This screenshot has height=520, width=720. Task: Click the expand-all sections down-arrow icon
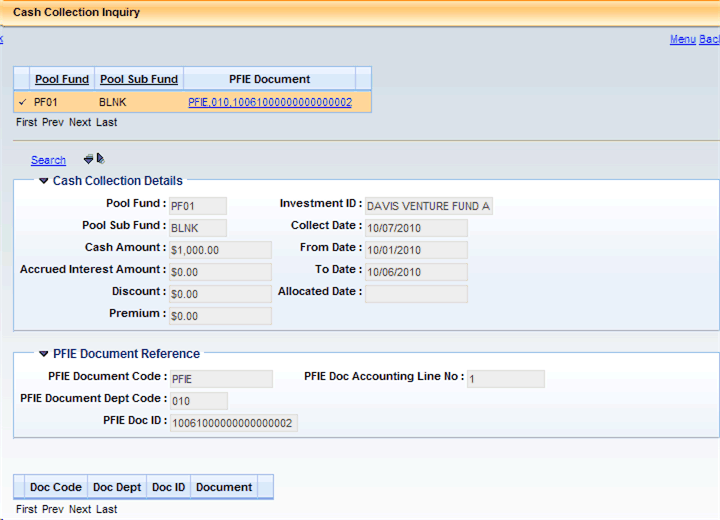[88, 159]
